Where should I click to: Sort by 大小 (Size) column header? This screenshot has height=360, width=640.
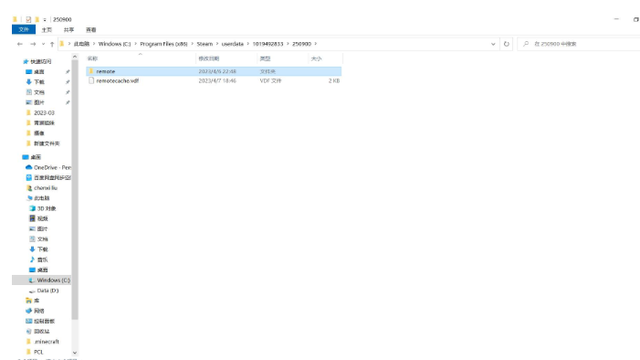tap(325, 59)
